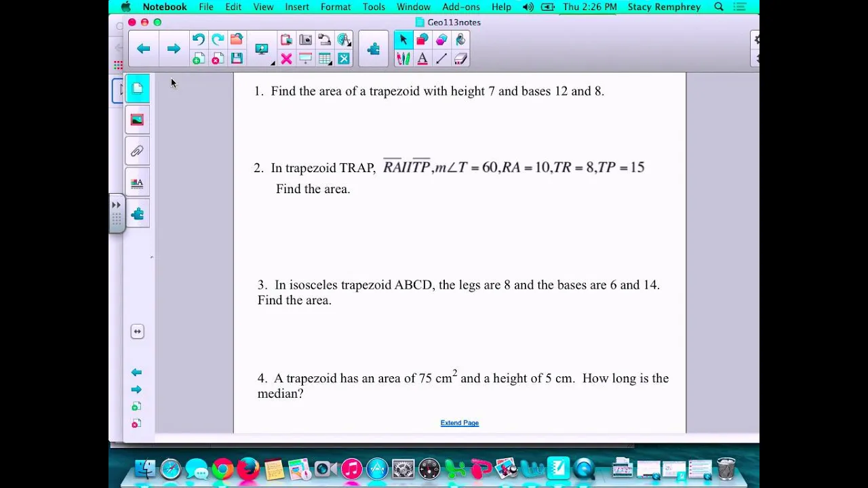The image size is (868, 488).
Task: Open the Apple menu
Action: [125, 7]
